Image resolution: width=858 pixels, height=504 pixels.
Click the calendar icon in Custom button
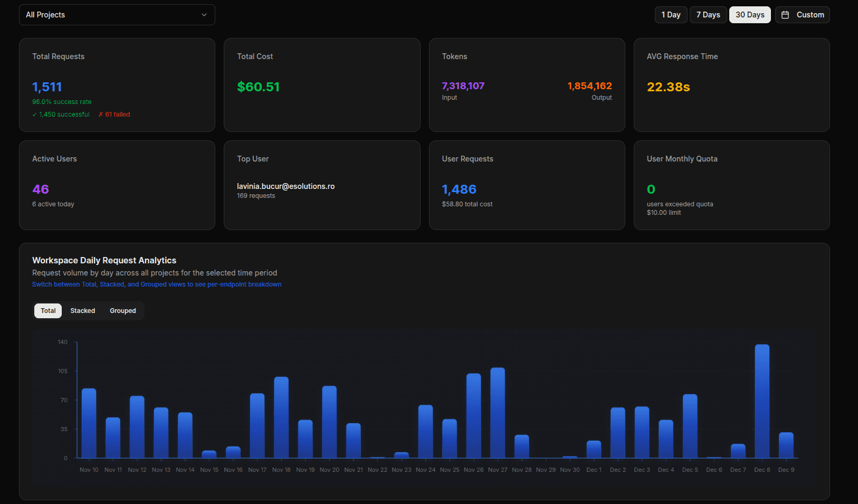[785, 15]
